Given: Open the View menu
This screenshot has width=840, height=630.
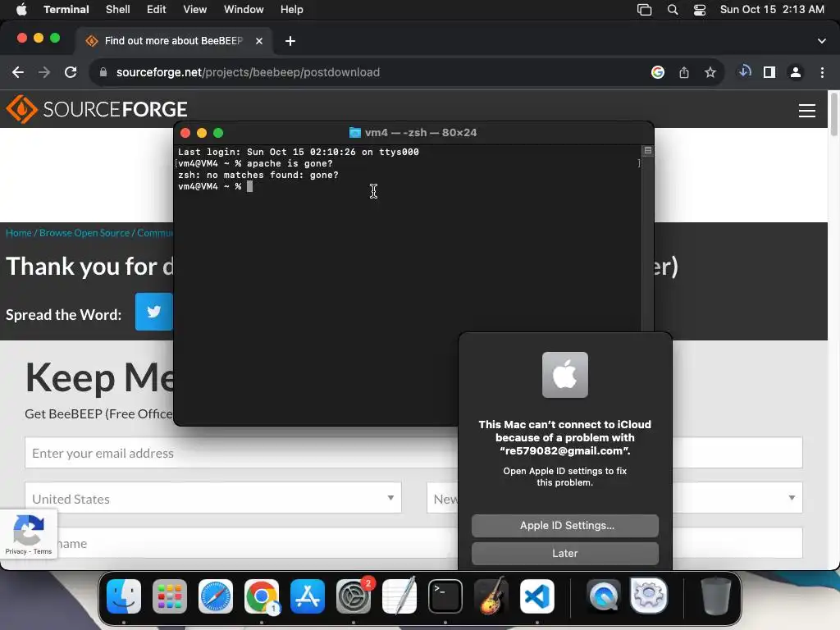Looking at the screenshot, I should [x=194, y=9].
